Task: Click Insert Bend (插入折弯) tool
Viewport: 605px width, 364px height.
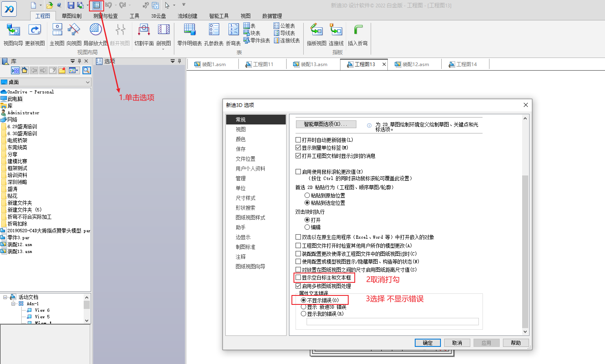Action: tap(358, 35)
